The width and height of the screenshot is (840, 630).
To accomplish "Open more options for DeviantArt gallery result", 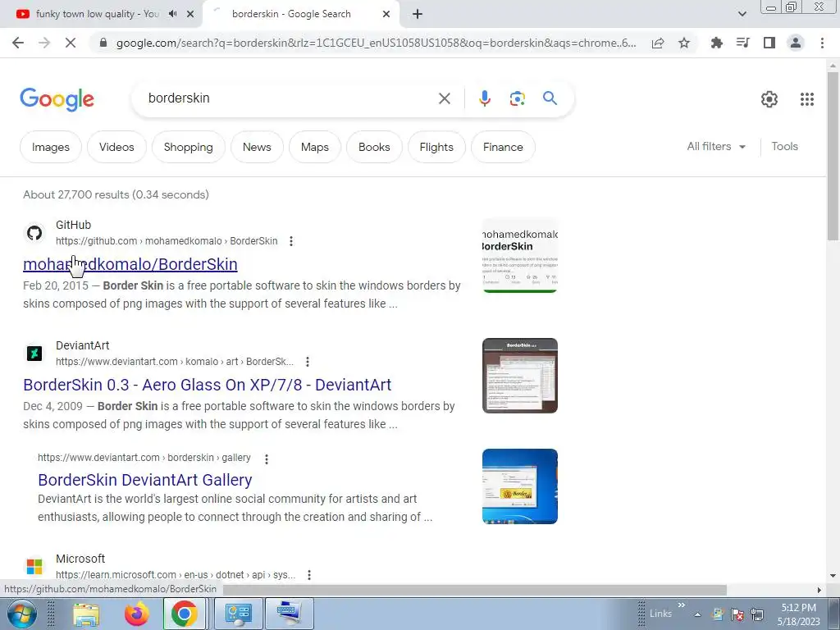I will pos(267,459).
